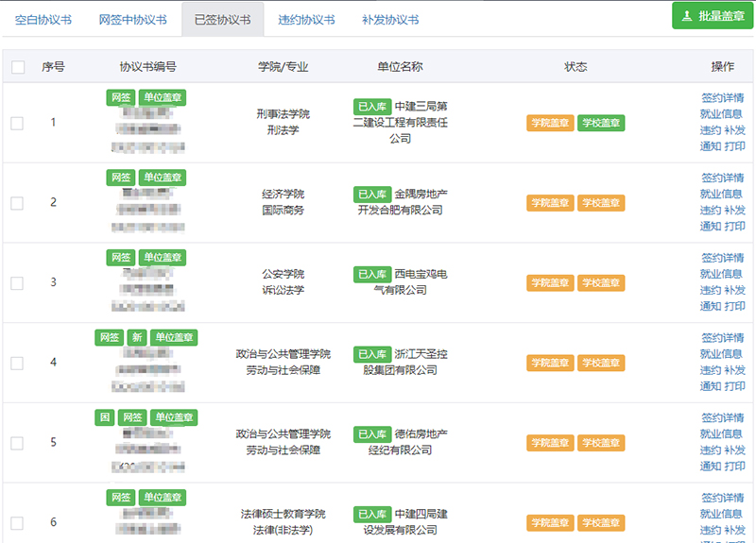
Task: Toggle the select-all checkbox in table header
Action: (18, 67)
